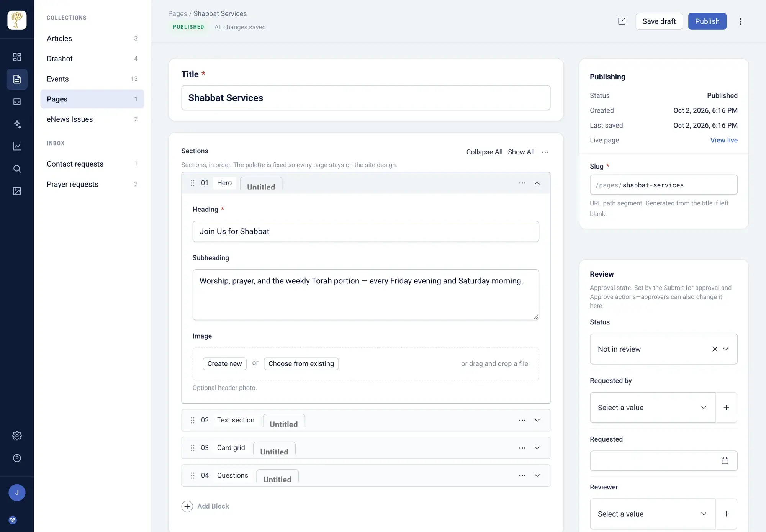Open the analytics chart icon in sidebar
This screenshot has width=766, height=532.
[17, 146]
